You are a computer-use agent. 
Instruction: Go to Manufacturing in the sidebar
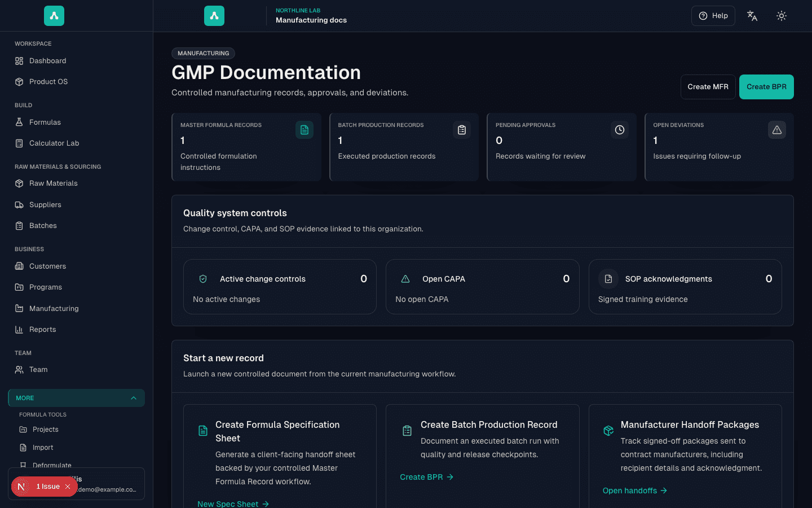click(x=76, y=309)
